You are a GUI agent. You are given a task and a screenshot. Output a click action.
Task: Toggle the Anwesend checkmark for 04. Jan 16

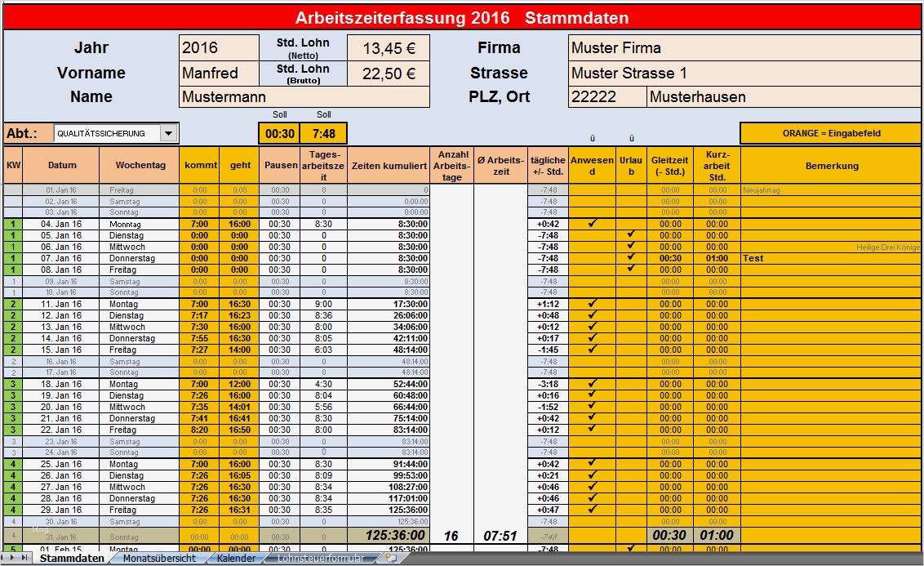591,223
